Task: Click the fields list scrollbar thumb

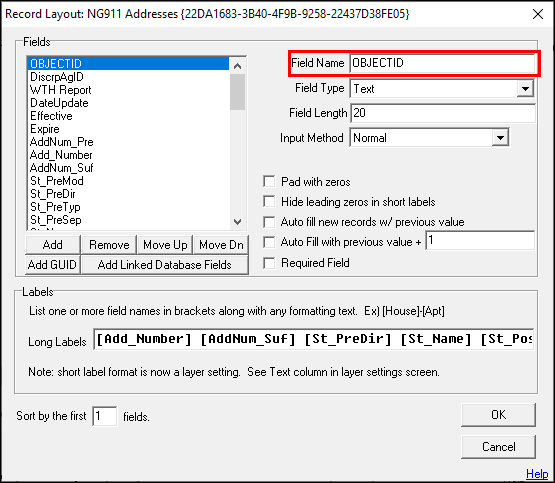Action: point(238,92)
